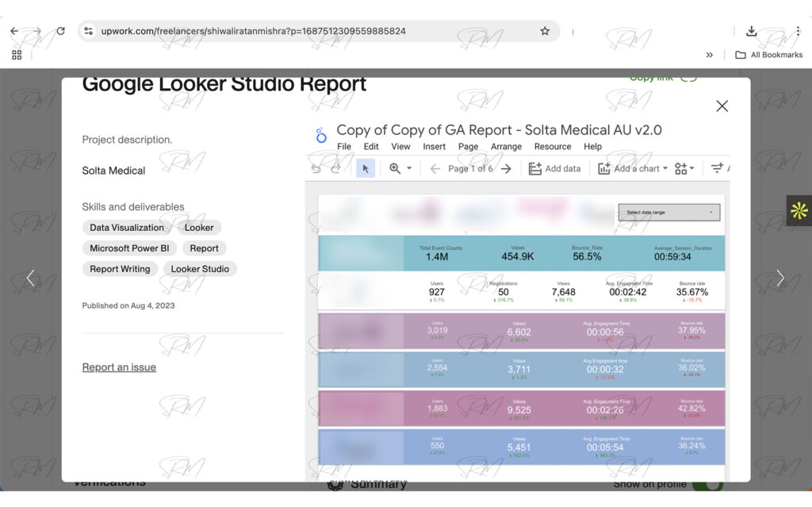The height and width of the screenshot is (507, 812).
Task: Reload the page
Action: click(x=60, y=31)
